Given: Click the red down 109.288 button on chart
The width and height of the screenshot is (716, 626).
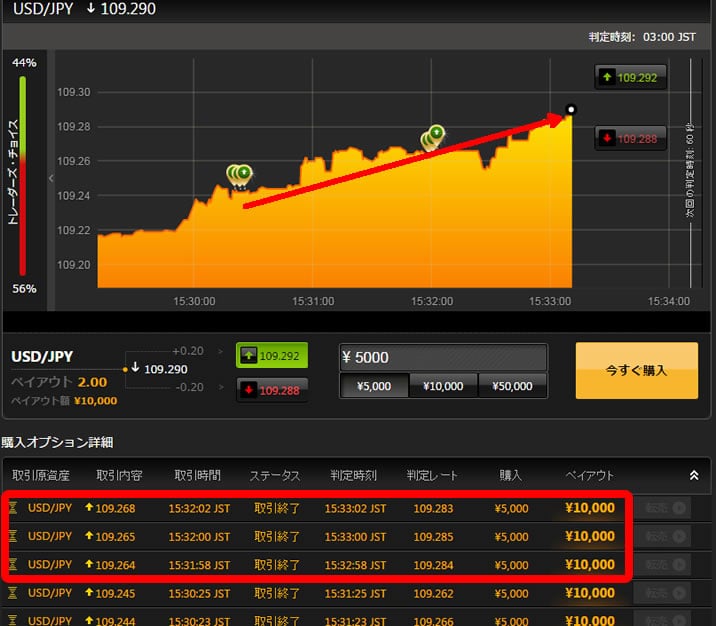Looking at the screenshot, I should [x=630, y=138].
